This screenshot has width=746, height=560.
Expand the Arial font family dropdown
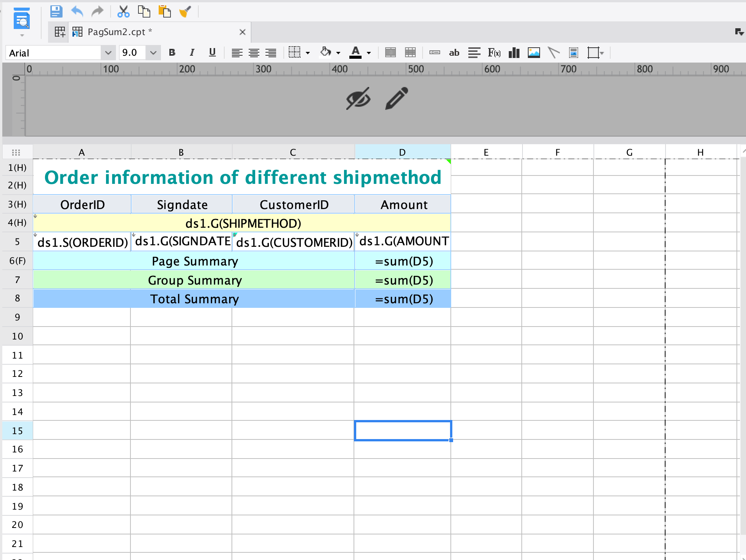[x=108, y=53]
